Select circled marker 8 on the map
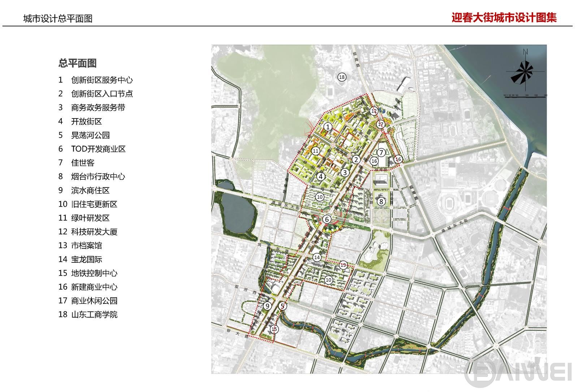 [x=381, y=202]
